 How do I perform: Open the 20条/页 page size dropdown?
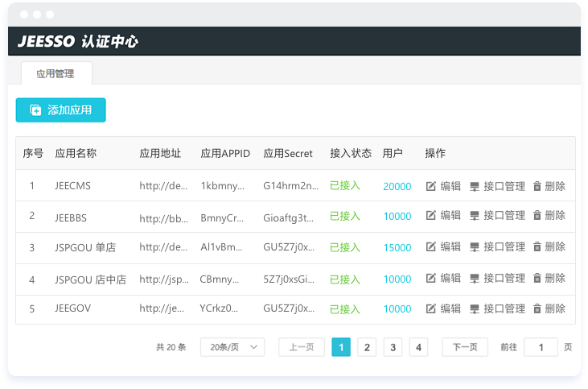(x=232, y=347)
